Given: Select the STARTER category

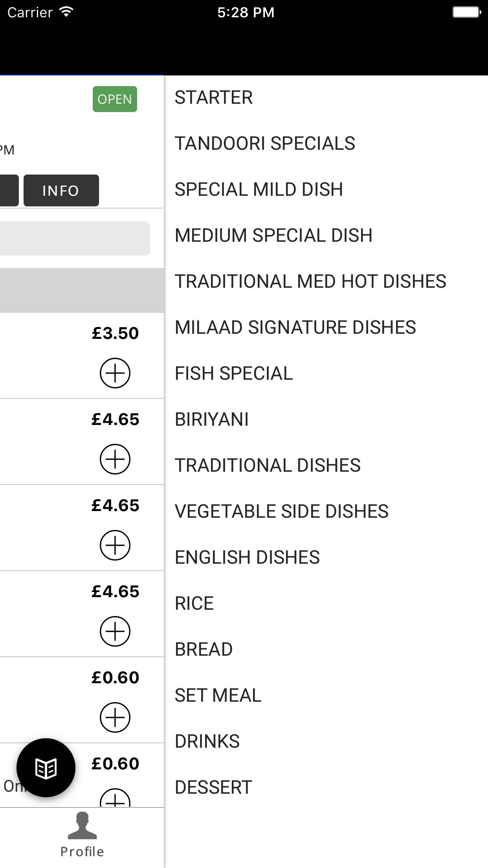Looking at the screenshot, I should pyautogui.click(x=214, y=97).
